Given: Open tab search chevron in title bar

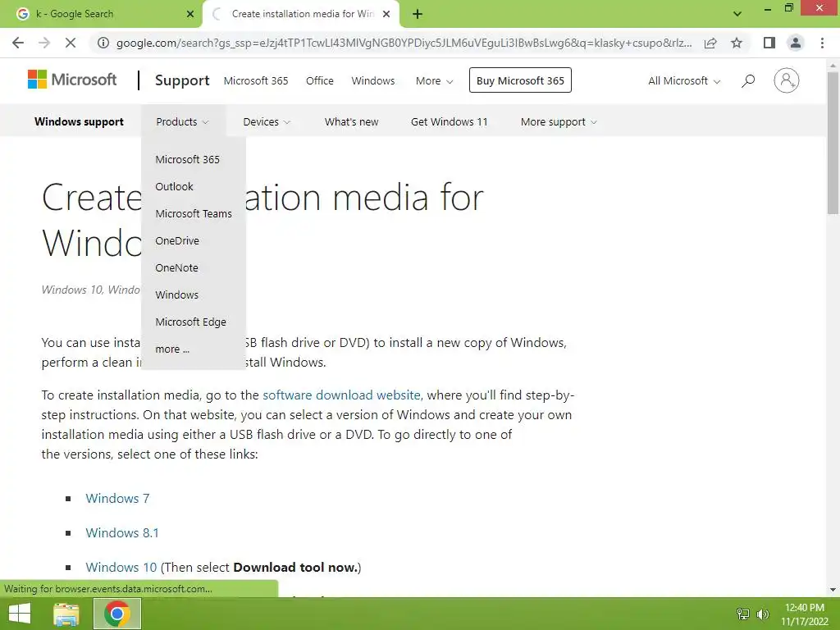Looking at the screenshot, I should [x=737, y=14].
